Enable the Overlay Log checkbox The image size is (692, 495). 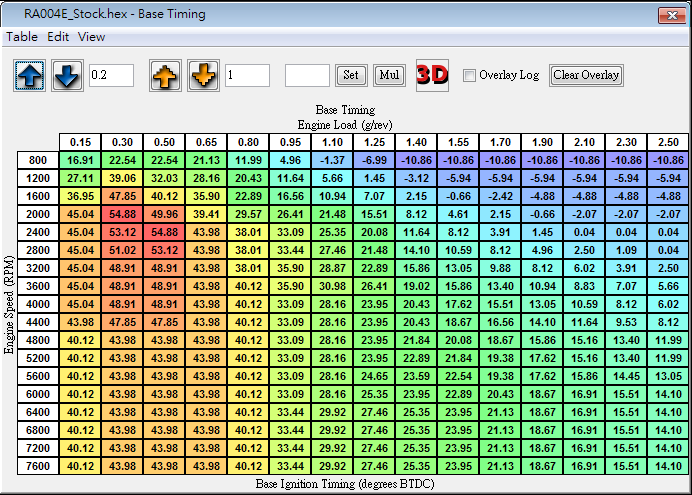click(469, 75)
